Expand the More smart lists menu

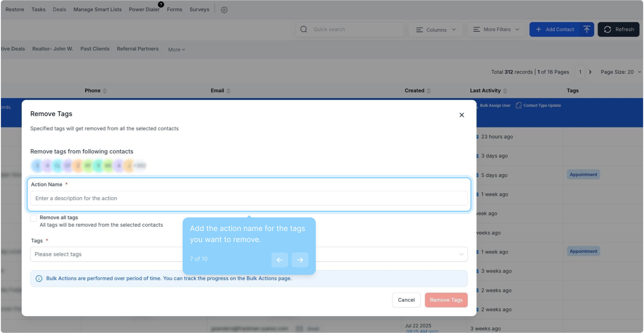pyautogui.click(x=176, y=50)
